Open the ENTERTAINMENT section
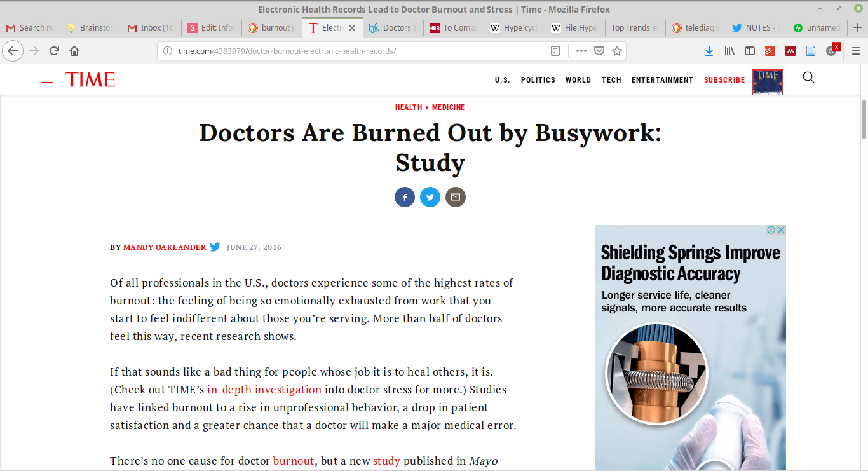Image resolution: width=868 pixels, height=471 pixels. pos(662,80)
